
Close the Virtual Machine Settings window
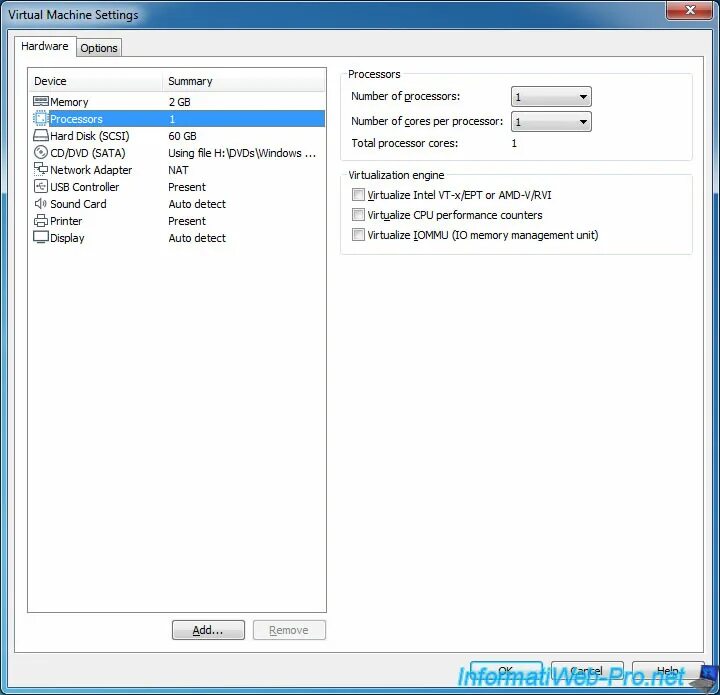(x=690, y=10)
